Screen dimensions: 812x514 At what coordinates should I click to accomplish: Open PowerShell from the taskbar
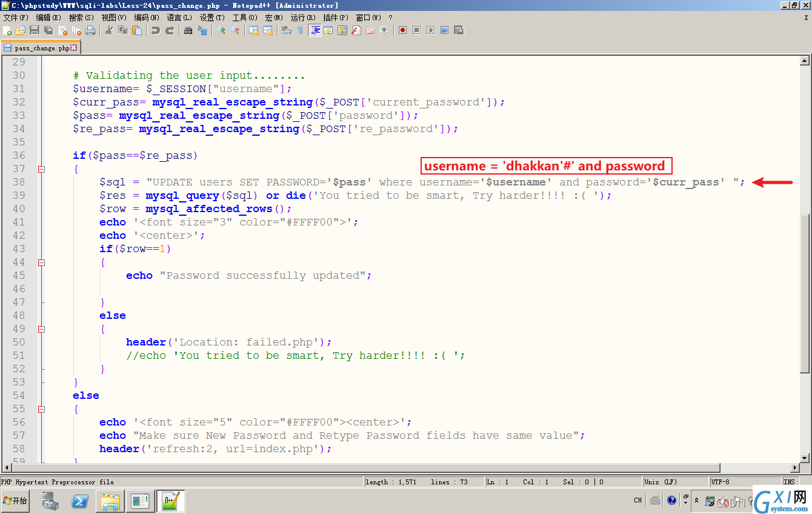[81, 501]
